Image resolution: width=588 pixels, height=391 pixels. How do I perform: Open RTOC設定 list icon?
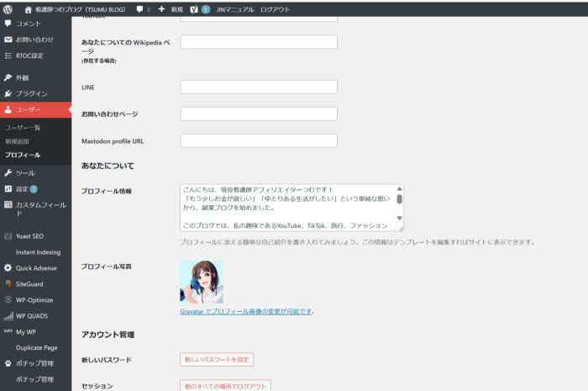8,55
